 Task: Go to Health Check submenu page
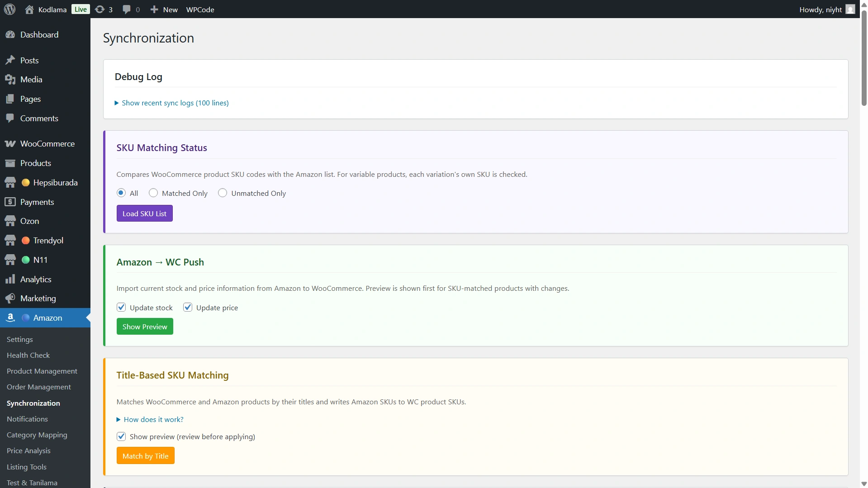[28, 355]
